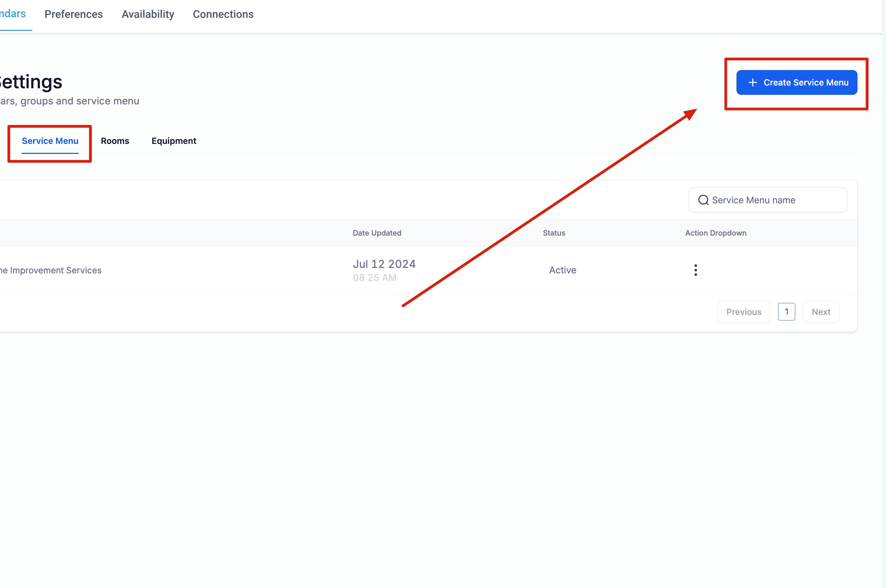The image size is (886, 588).
Task: Click the Next pagination button
Action: click(821, 312)
